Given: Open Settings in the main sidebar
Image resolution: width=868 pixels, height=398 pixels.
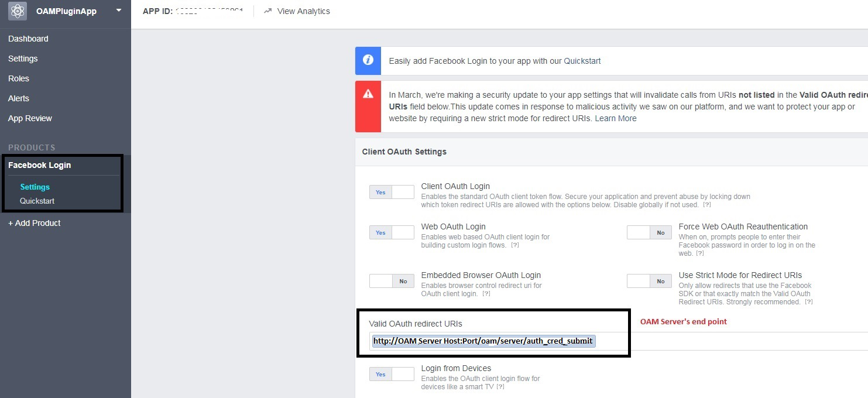Looking at the screenshot, I should tap(23, 59).
